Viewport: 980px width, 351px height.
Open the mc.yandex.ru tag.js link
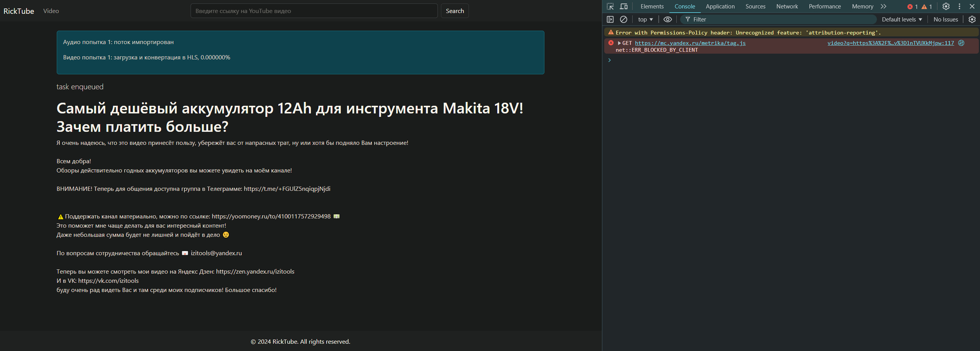(x=690, y=43)
